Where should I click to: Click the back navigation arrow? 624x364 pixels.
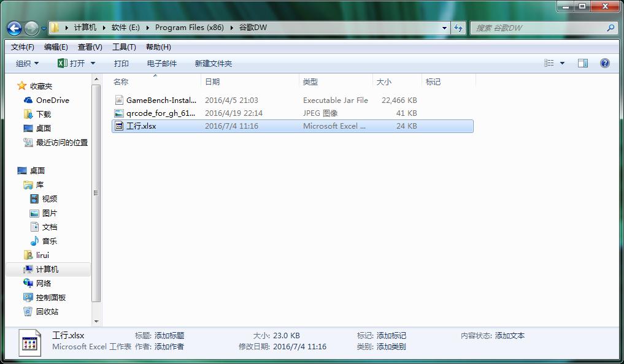click(x=13, y=28)
